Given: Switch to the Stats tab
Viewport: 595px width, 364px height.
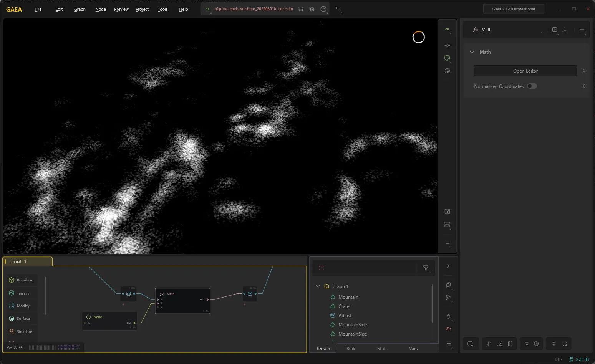Looking at the screenshot, I should tap(383, 349).
